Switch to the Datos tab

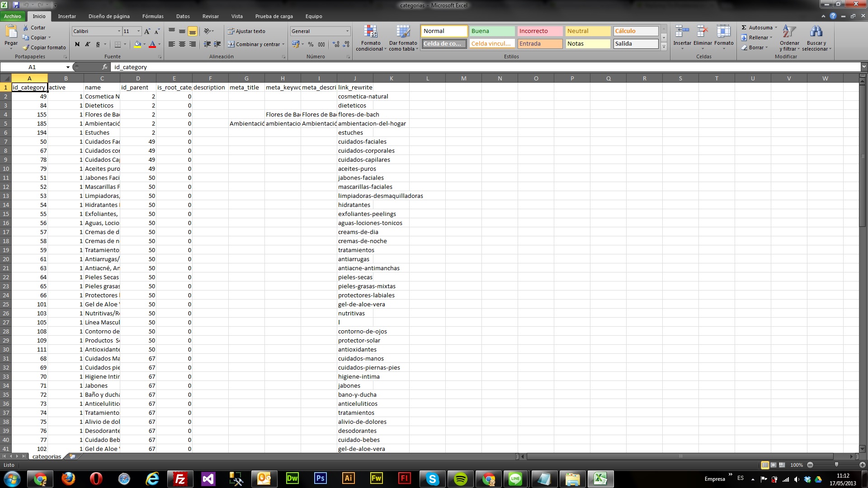tap(183, 16)
